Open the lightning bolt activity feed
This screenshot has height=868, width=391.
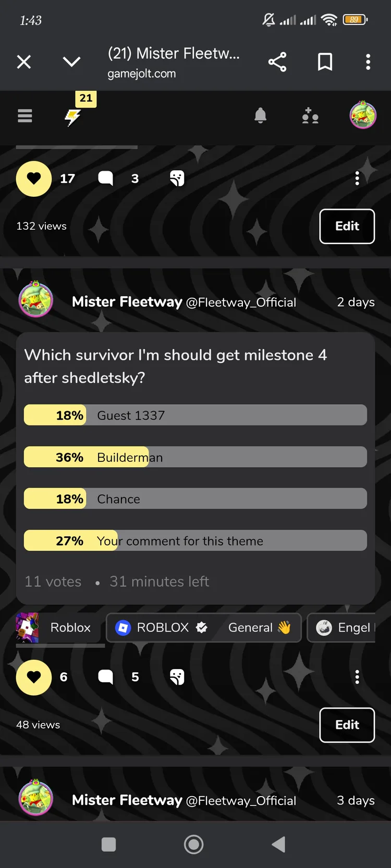click(73, 117)
